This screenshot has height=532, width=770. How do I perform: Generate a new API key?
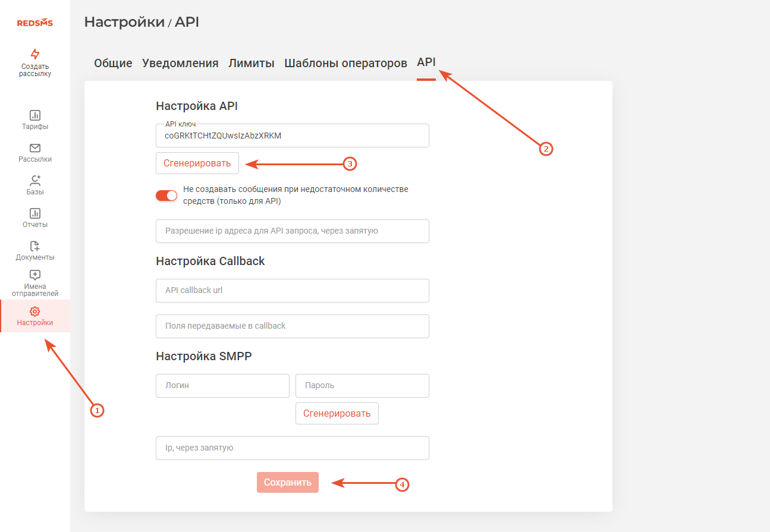point(197,163)
